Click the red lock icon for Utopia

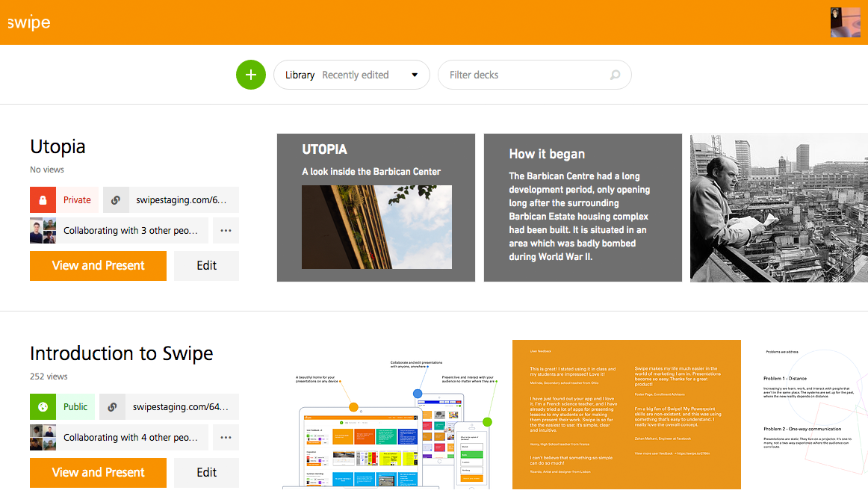pos(43,200)
